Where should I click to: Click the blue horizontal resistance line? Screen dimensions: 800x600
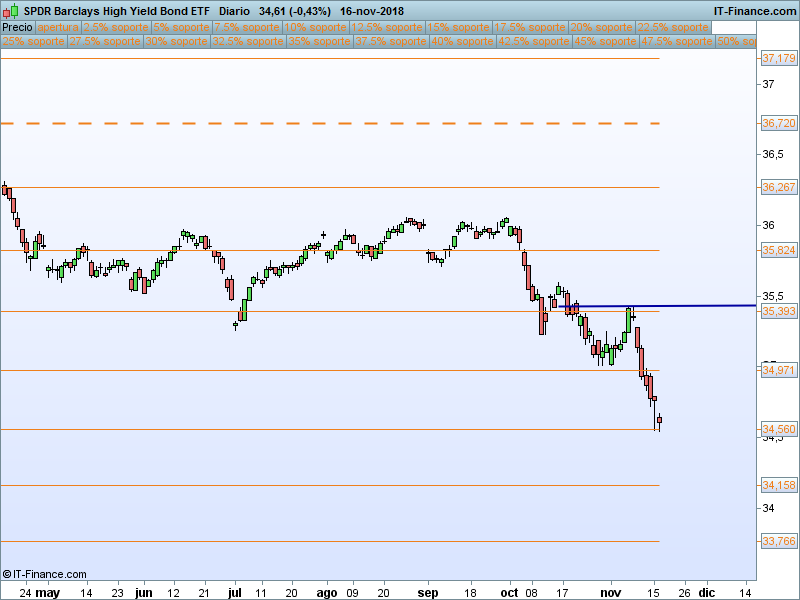pos(657,306)
